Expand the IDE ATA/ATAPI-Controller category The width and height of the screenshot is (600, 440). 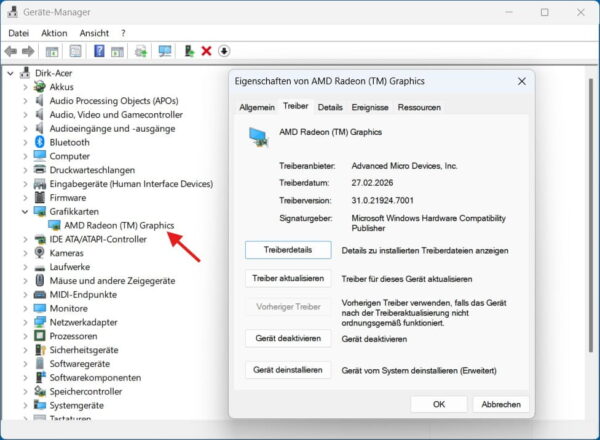[x=25, y=239]
